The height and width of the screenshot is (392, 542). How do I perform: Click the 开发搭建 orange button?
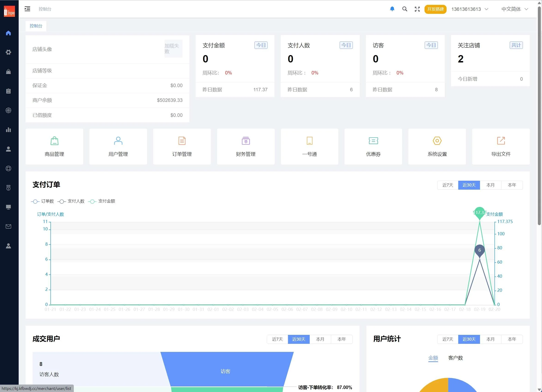click(x=435, y=9)
